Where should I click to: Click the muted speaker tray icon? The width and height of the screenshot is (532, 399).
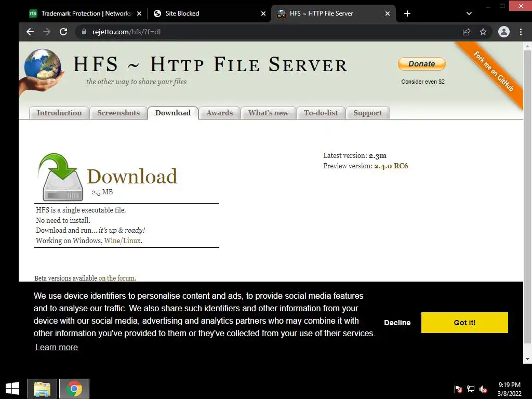click(483, 389)
